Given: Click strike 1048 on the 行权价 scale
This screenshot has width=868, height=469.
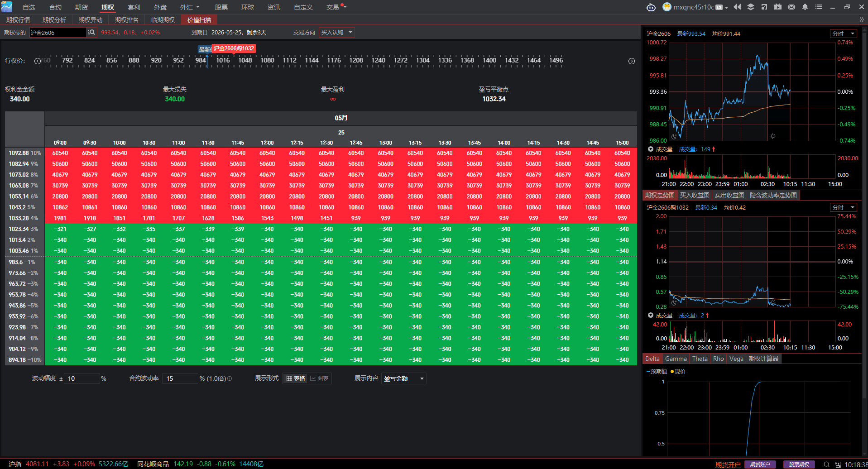Looking at the screenshot, I should click(x=245, y=60).
